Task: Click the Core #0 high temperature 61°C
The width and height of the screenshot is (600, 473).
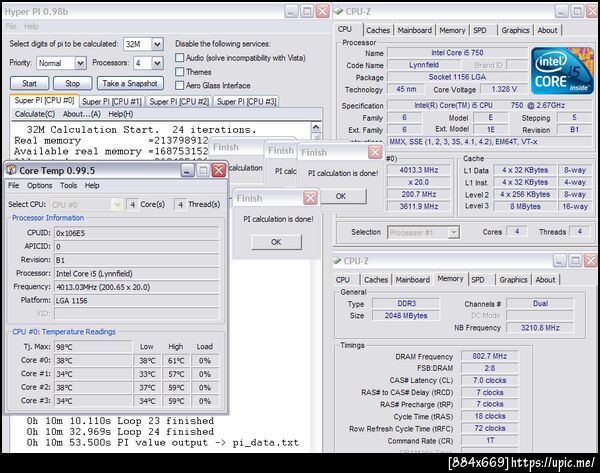Action: [x=176, y=360]
